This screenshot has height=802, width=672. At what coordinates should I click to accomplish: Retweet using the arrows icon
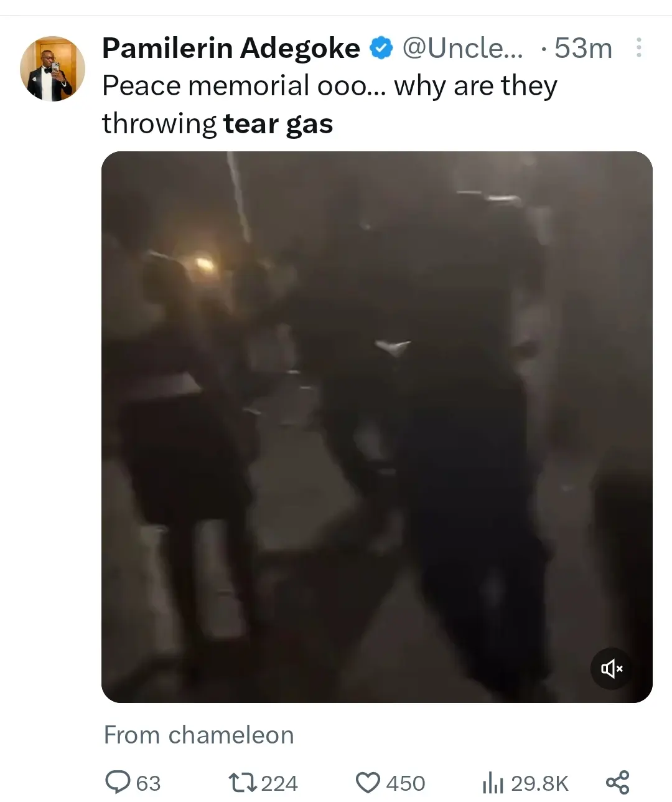(x=241, y=782)
